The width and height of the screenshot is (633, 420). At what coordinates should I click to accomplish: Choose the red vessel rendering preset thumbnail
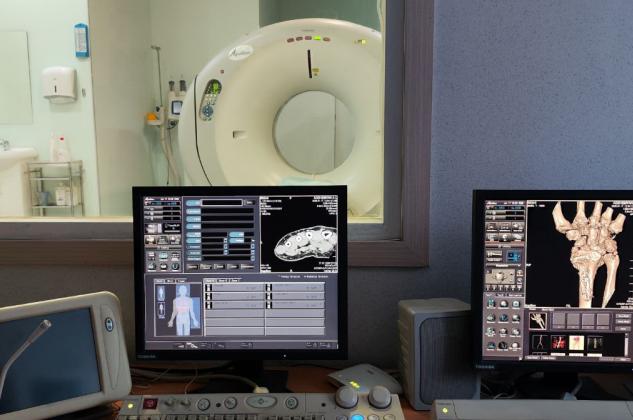coord(558,343)
